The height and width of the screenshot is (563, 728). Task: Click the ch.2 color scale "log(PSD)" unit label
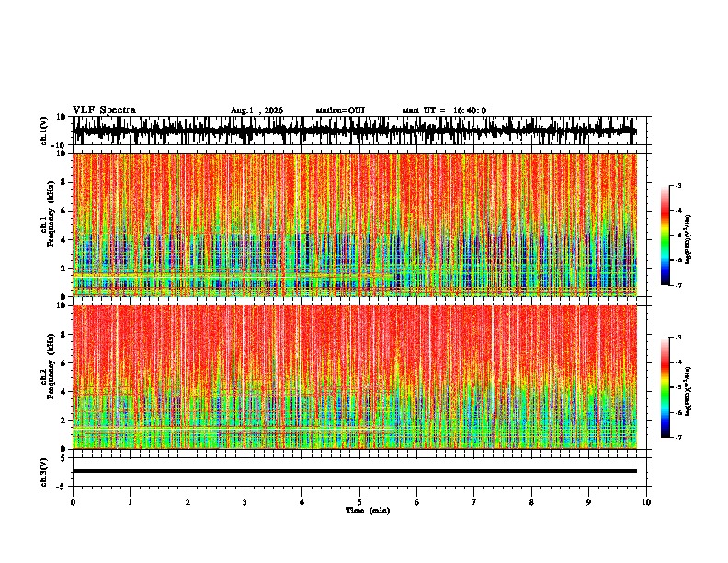tap(688, 392)
